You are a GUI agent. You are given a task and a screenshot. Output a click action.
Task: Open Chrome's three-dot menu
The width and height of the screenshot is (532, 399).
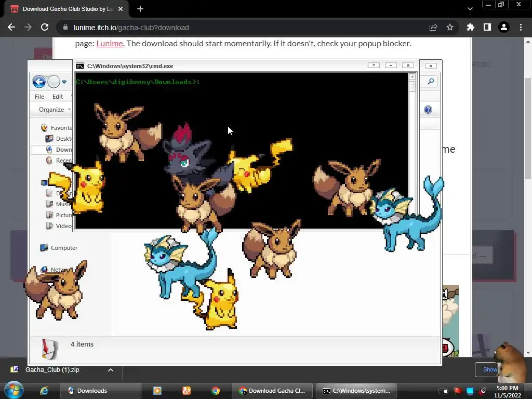point(521,27)
